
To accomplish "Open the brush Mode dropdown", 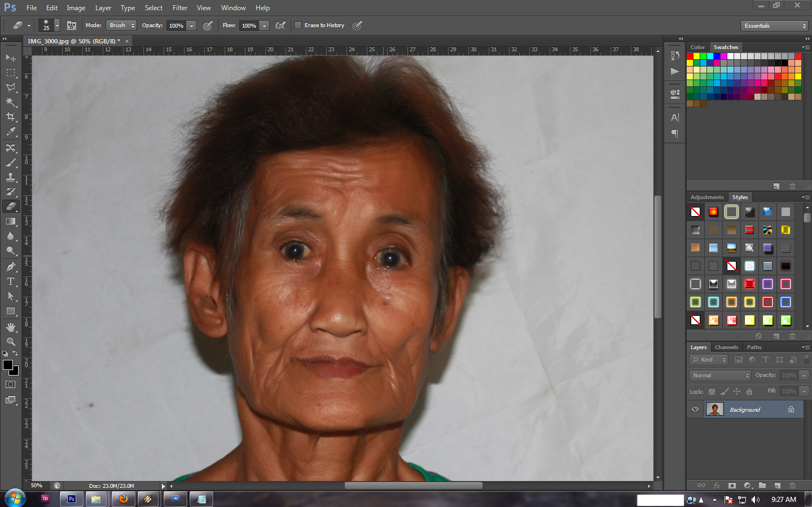I will coord(121,25).
